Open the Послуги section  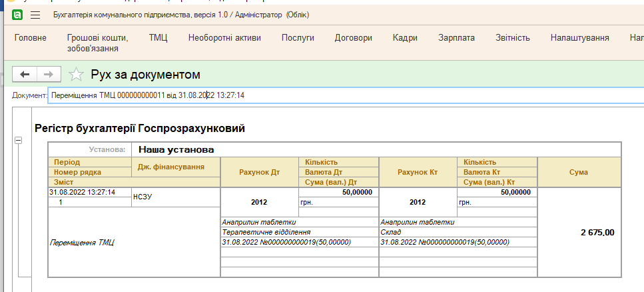point(298,38)
